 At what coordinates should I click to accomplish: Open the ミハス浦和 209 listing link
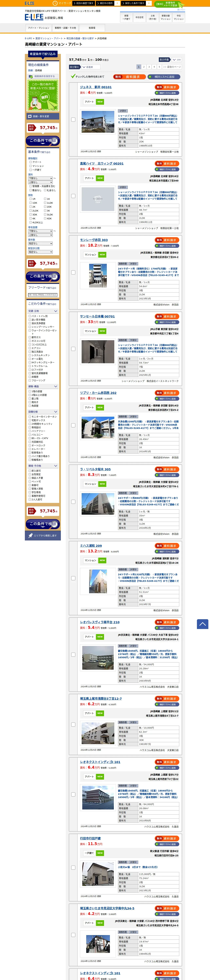(x=91, y=546)
